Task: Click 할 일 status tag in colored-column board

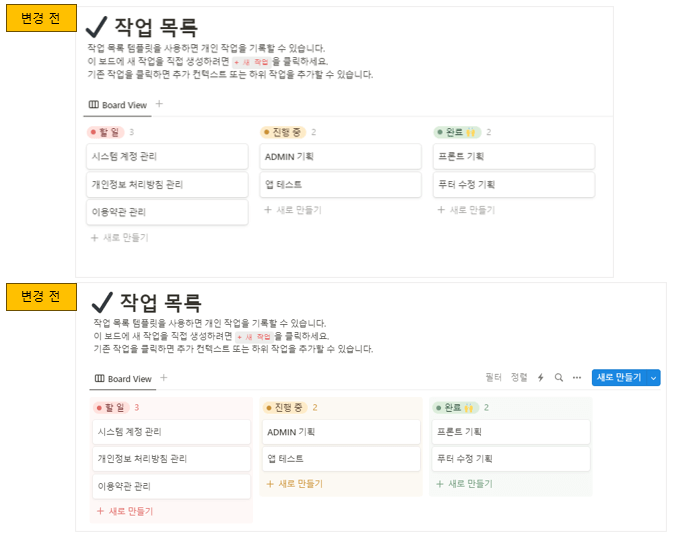Action: point(111,408)
